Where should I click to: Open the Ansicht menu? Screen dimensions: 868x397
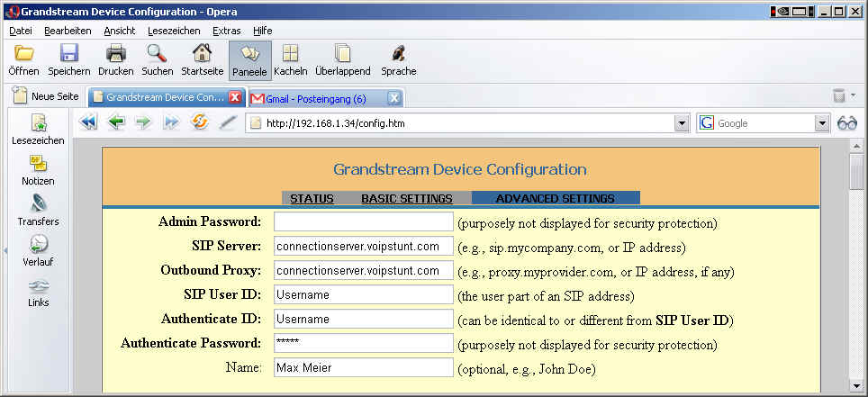(x=120, y=31)
